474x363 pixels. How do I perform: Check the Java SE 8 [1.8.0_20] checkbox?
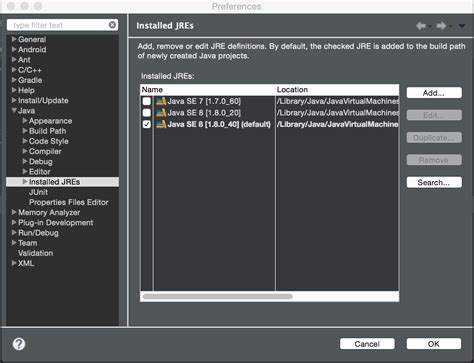pos(147,113)
